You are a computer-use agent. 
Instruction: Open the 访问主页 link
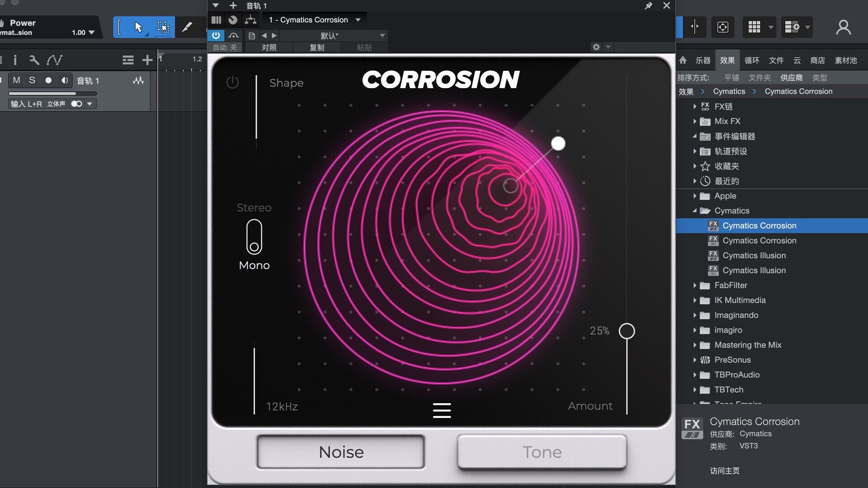click(725, 471)
